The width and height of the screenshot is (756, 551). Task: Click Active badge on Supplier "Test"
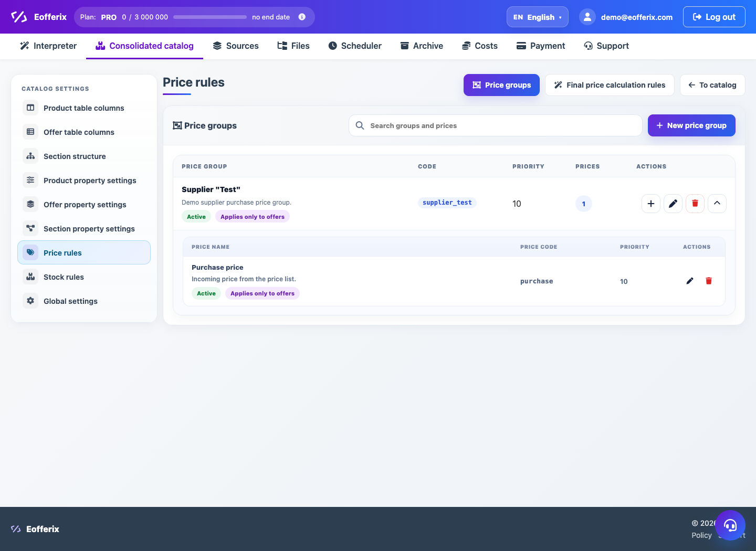point(196,217)
